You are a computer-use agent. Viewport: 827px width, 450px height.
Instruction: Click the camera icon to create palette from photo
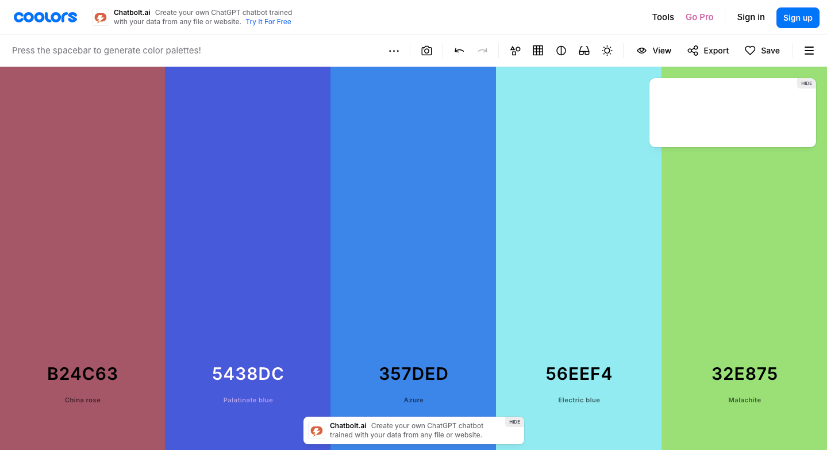tap(427, 50)
